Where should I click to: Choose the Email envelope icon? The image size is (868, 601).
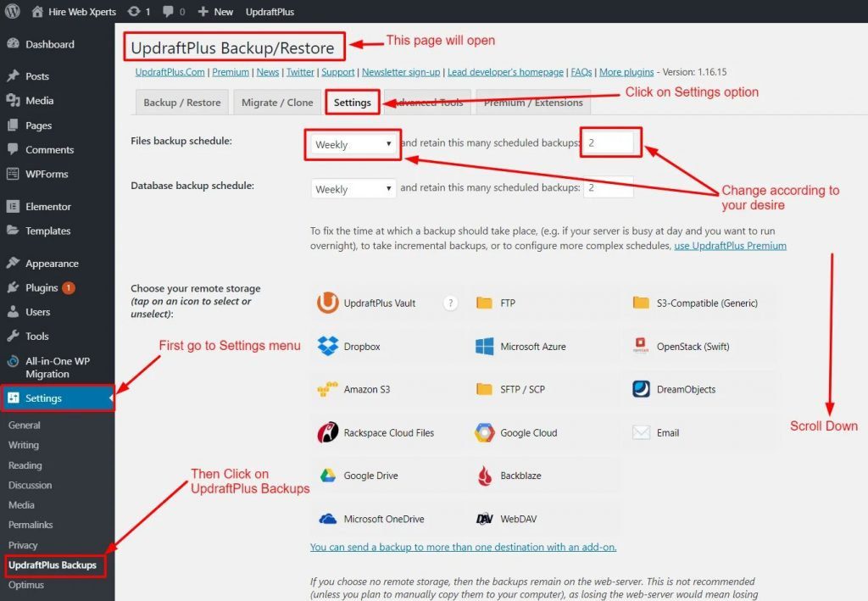(641, 432)
